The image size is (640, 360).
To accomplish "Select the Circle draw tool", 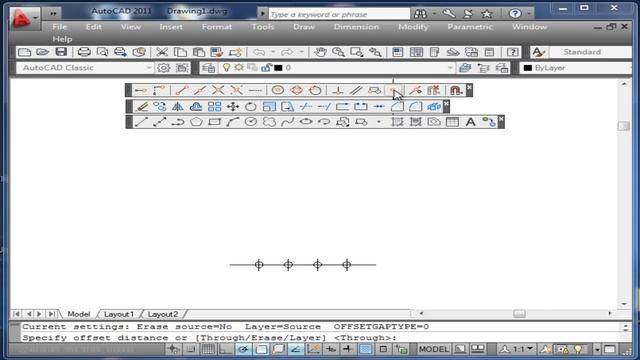I will 251,122.
